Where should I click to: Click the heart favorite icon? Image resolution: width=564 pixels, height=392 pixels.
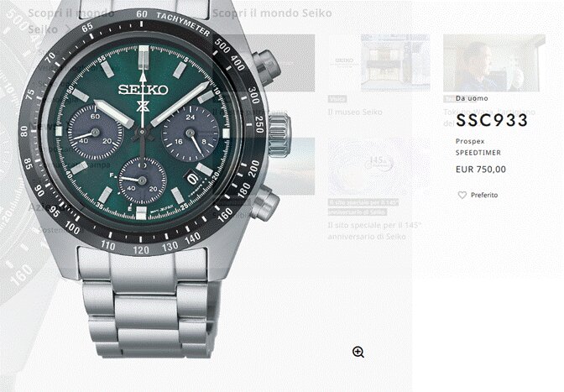pyautogui.click(x=462, y=195)
